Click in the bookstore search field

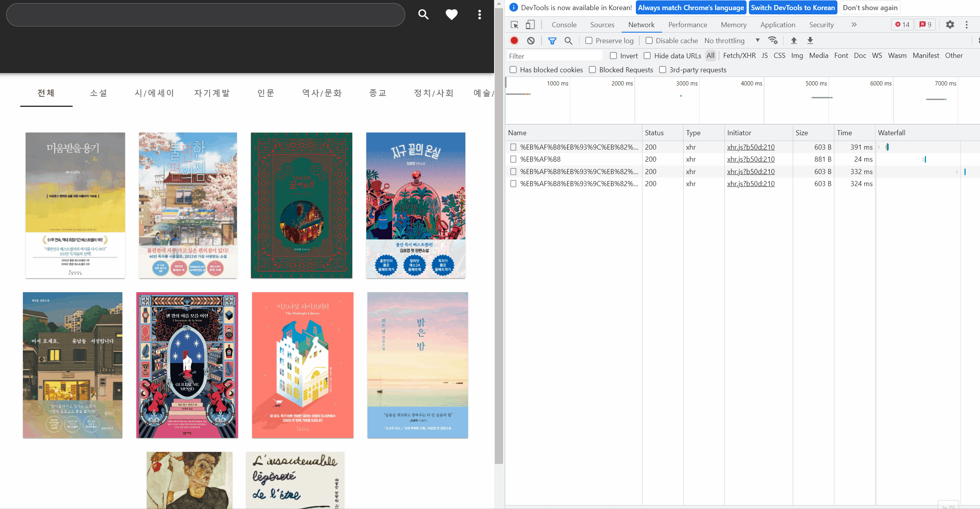[x=205, y=15]
